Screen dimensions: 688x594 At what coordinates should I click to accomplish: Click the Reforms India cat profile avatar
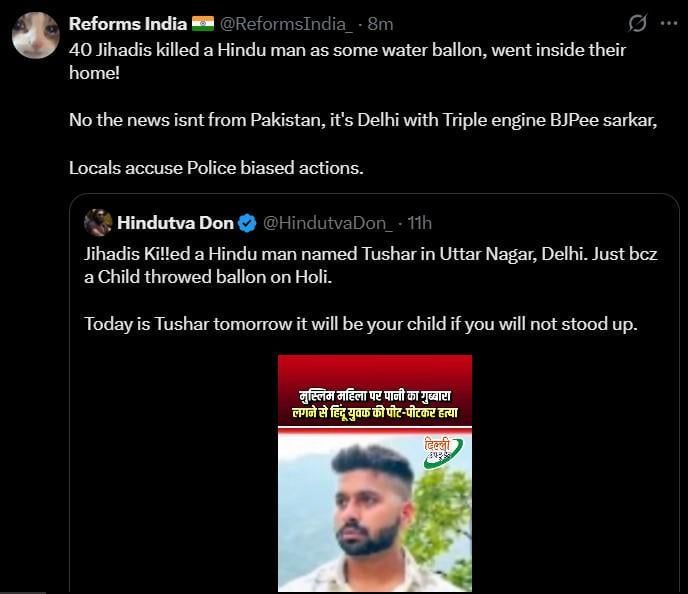(35, 35)
